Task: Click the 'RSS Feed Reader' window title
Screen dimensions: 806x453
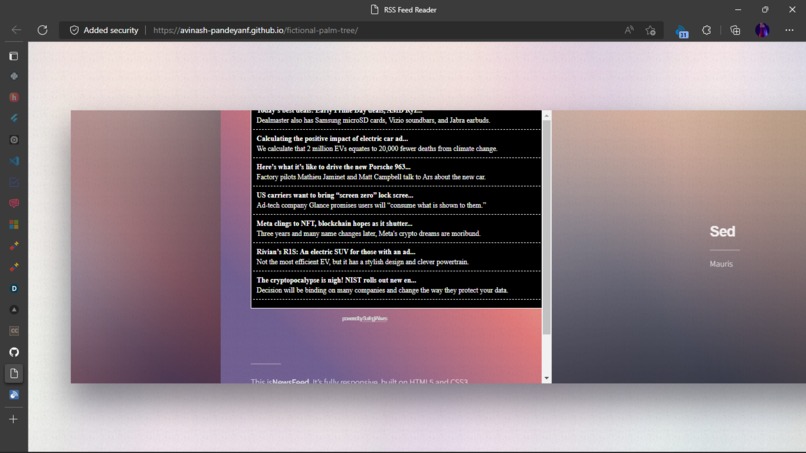Action: tap(410, 9)
